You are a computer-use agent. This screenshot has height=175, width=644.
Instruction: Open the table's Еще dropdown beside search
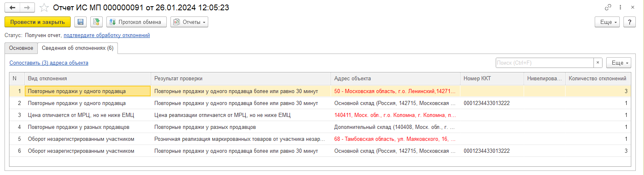point(619,63)
